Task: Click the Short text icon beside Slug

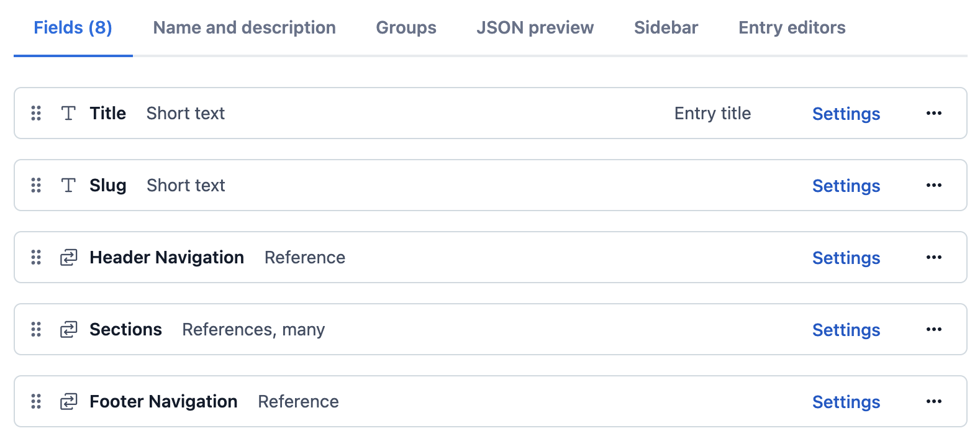Action: coord(68,185)
